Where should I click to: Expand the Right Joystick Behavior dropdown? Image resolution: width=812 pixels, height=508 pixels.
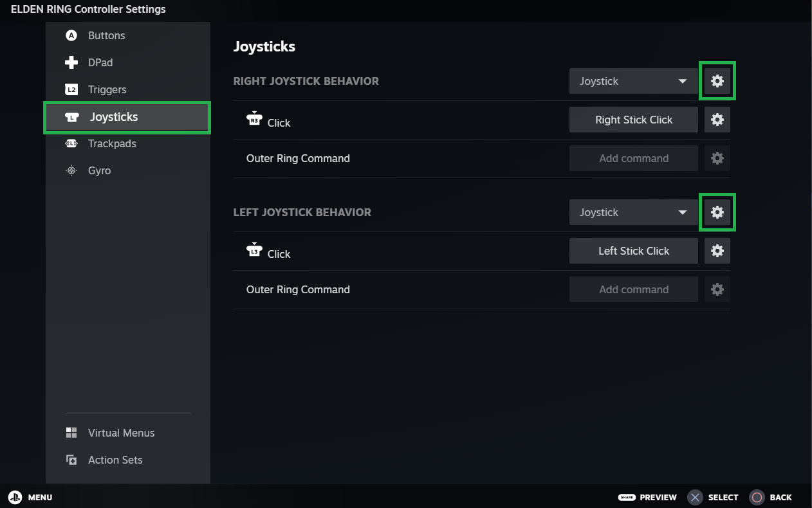tap(634, 81)
